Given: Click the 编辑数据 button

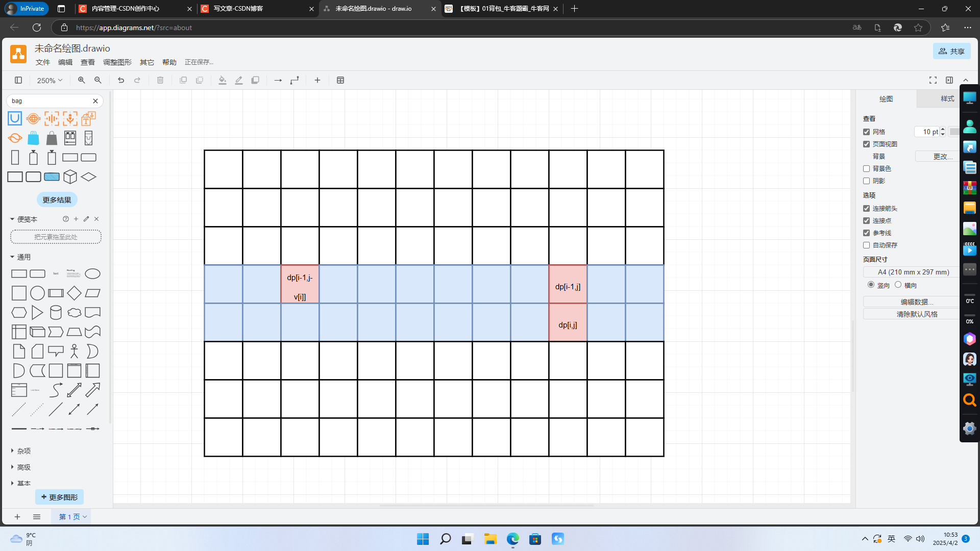Looking at the screenshot, I should (x=916, y=302).
